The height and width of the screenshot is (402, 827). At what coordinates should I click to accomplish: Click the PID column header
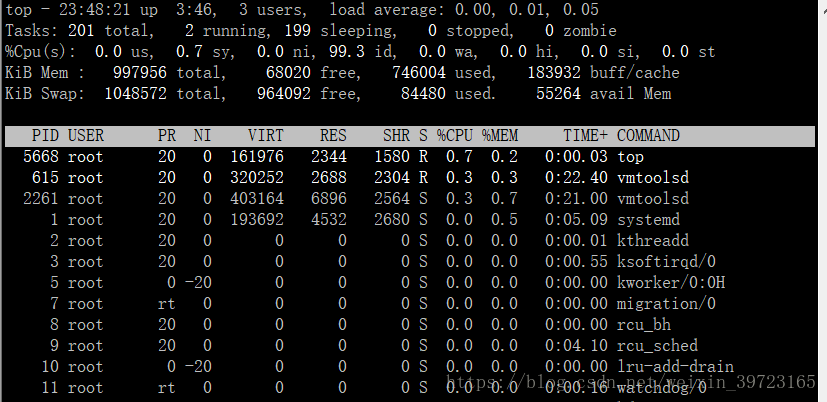pos(45,136)
